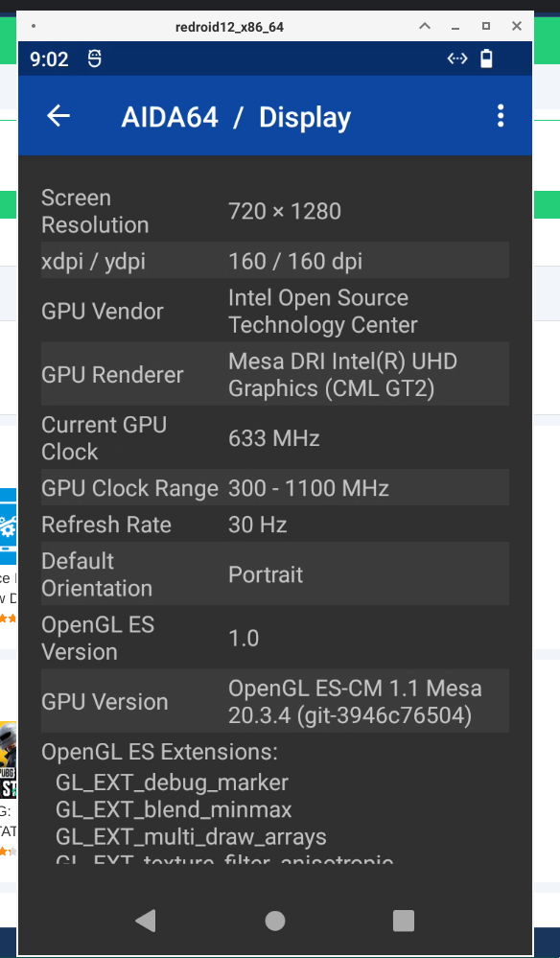The height and width of the screenshot is (958, 560).
Task: Tap the back arrow in AIDA64 toolbar
Action: point(58,115)
